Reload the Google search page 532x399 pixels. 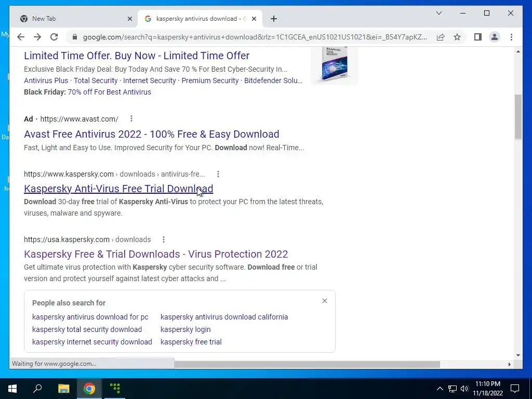click(x=54, y=37)
